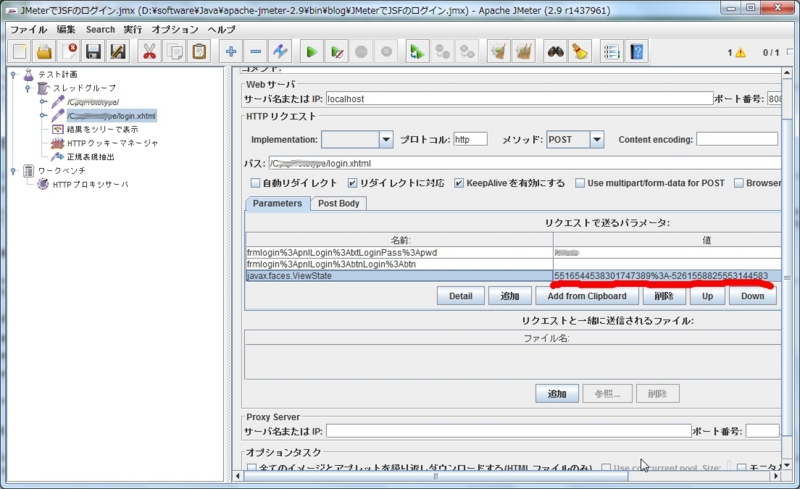Check Use multipart/form-data for POST
The width and height of the screenshot is (800, 489).
pyautogui.click(x=580, y=183)
